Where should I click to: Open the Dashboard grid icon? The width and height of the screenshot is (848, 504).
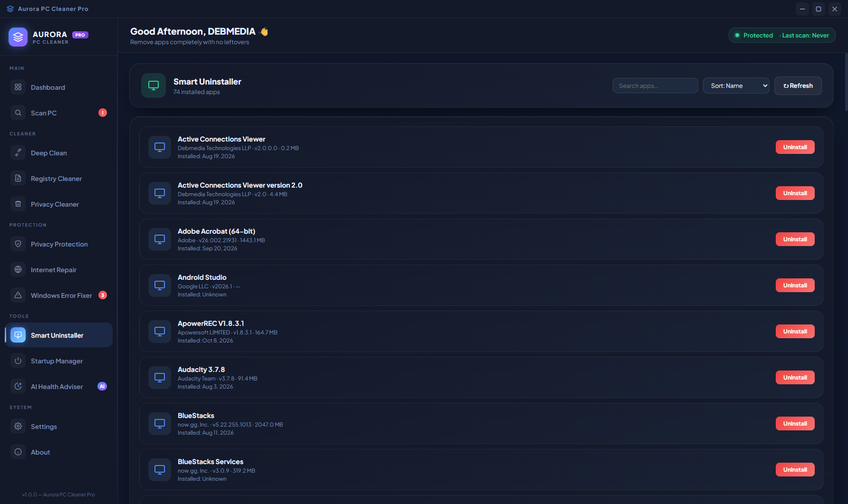18,87
